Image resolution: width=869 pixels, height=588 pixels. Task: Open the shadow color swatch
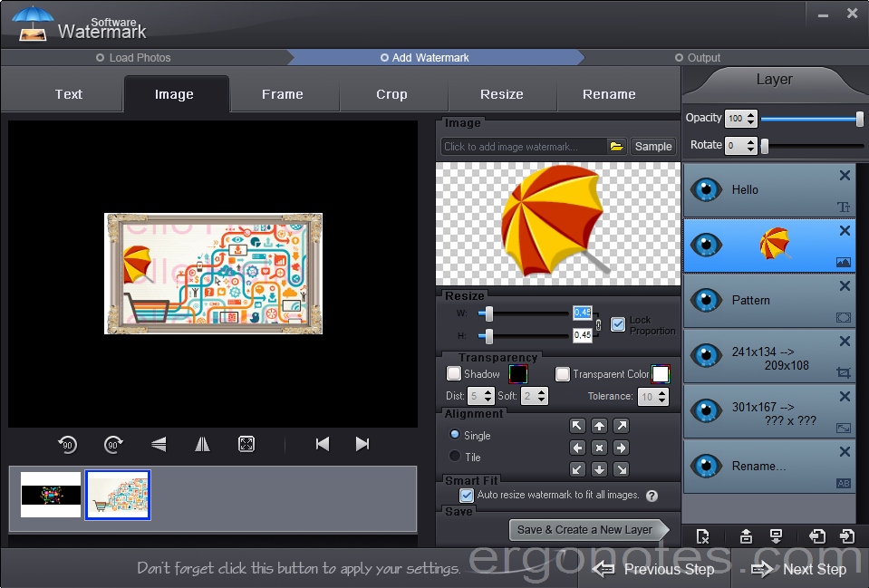click(518, 374)
